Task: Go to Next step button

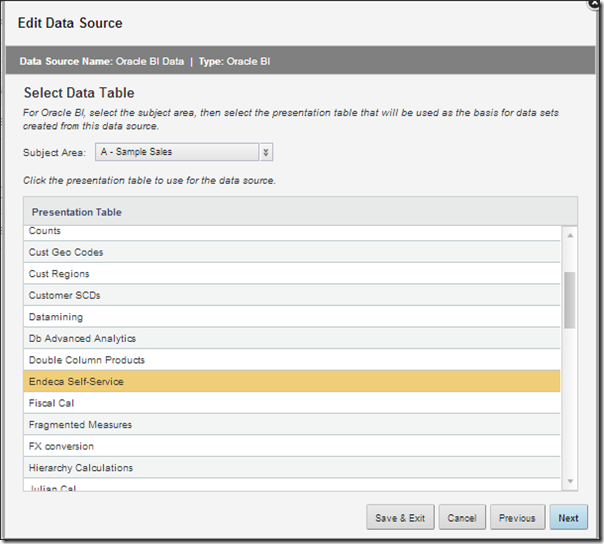Action: (x=568, y=518)
